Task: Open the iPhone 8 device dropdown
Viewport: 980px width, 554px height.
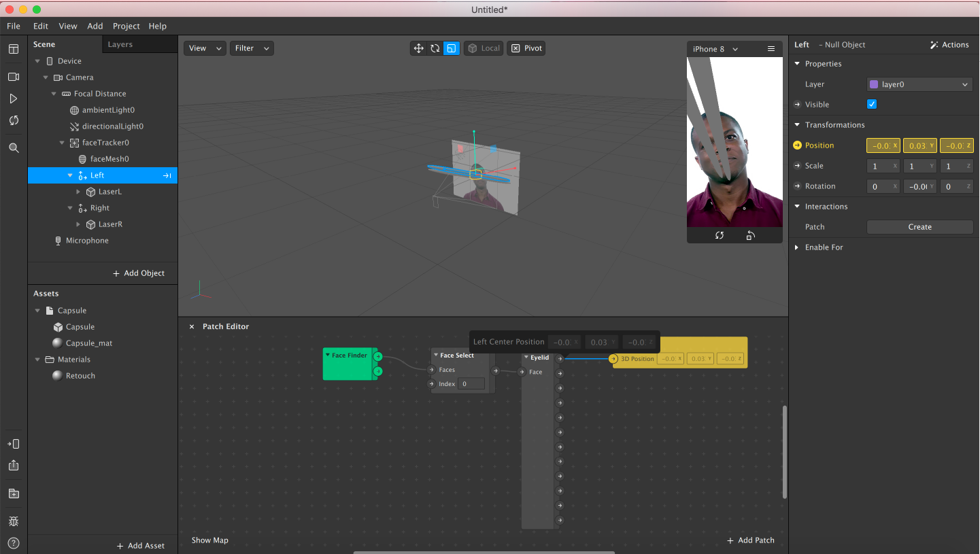Action: pyautogui.click(x=715, y=49)
